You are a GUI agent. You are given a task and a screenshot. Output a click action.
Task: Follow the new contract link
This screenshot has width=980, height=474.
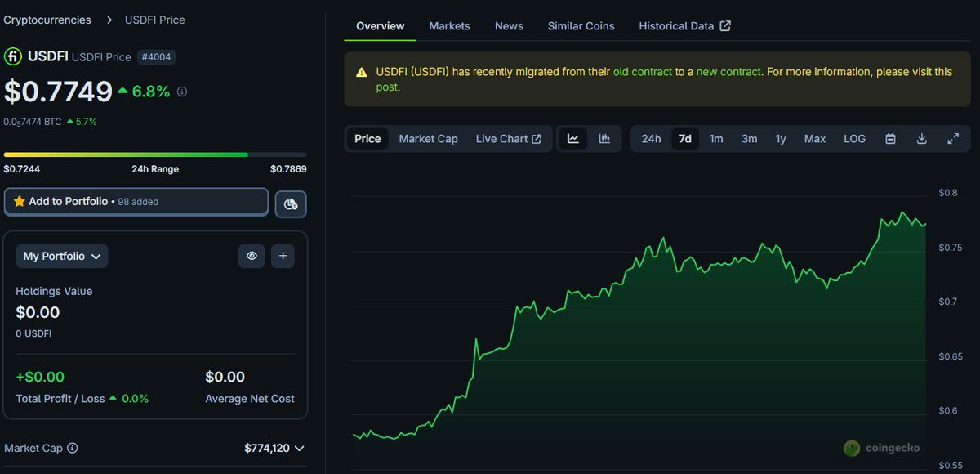728,72
